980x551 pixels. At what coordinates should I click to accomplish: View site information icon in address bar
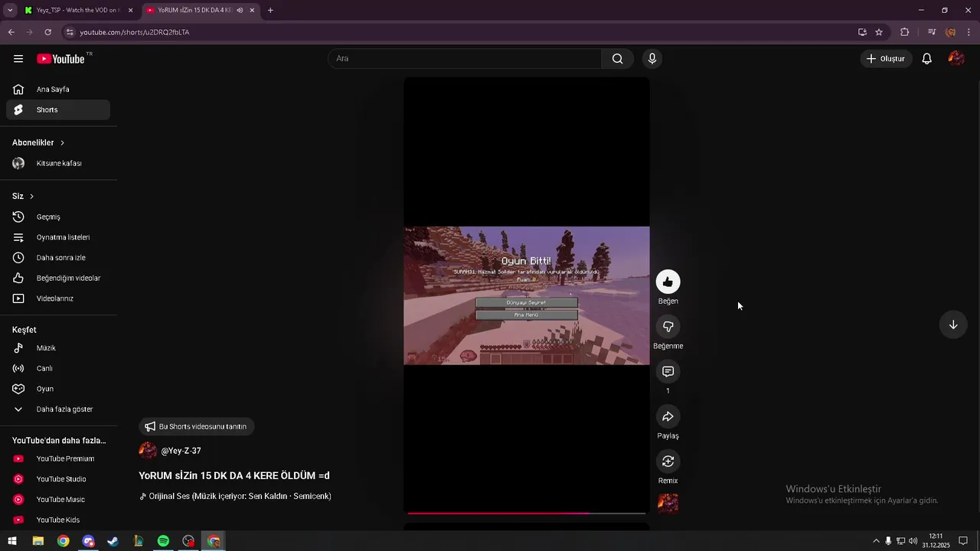click(70, 32)
